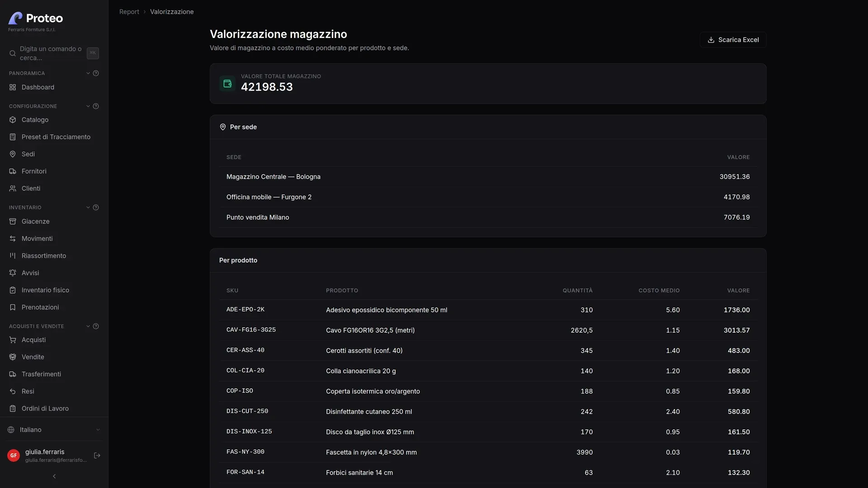This screenshot has width=868, height=488.
Task: Focus the command search field
Action: pos(54,53)
